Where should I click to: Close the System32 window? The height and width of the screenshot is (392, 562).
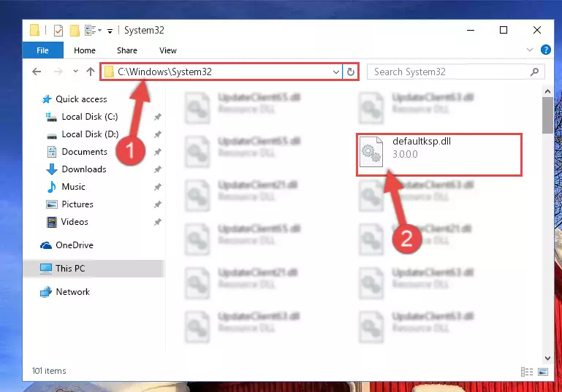[x=537, y=30]
